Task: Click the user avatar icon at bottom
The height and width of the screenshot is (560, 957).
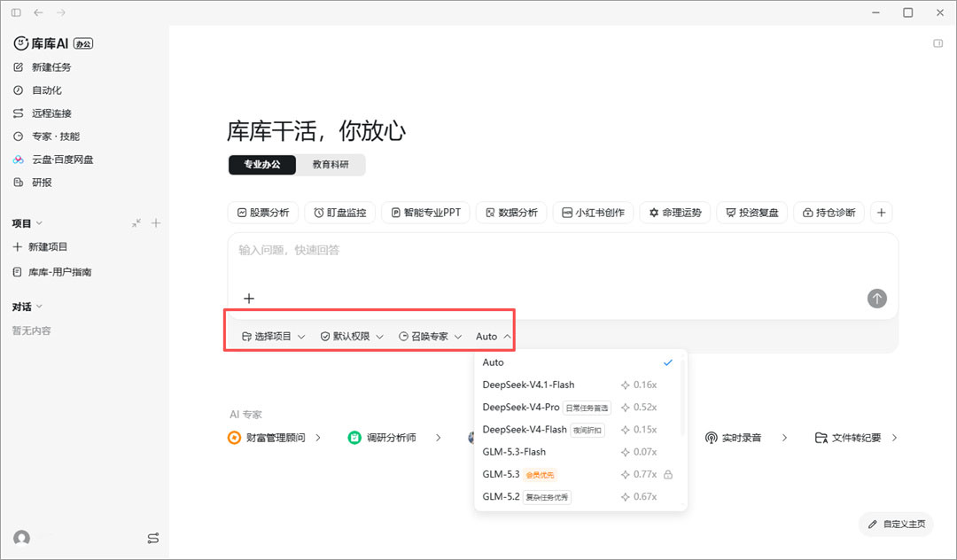Action: (x=22, y=538)
